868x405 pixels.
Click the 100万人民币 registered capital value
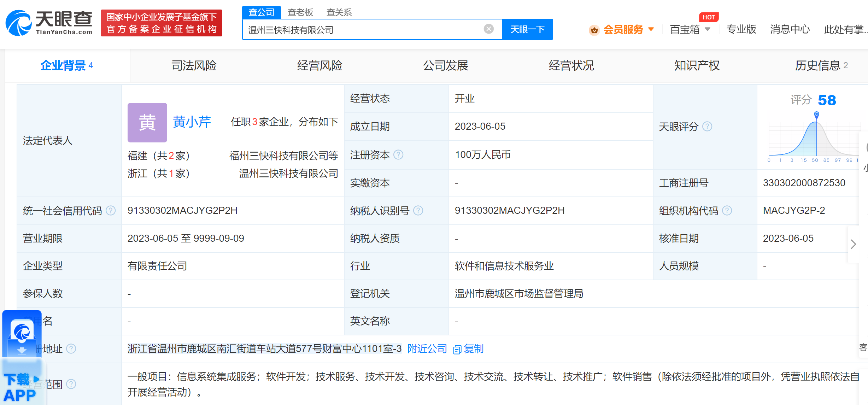(482, 155)
